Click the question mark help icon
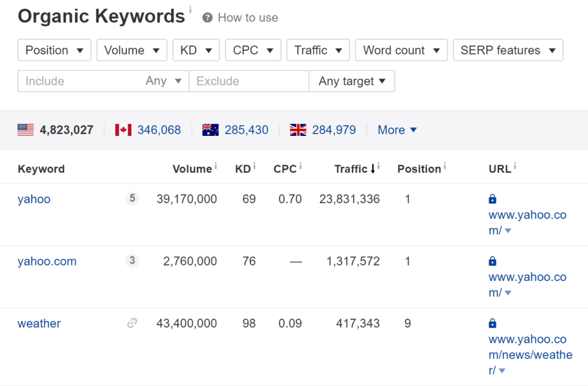 [207, 18]
